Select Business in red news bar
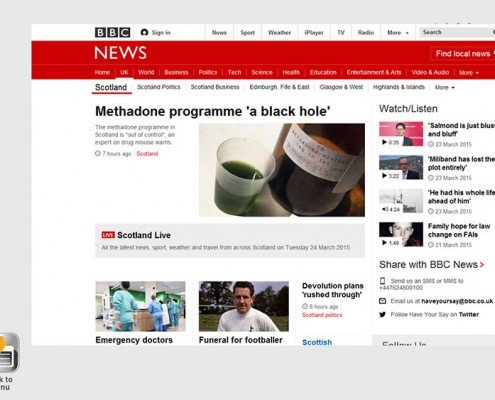The image size is (495, 400). tap(176, 72)
